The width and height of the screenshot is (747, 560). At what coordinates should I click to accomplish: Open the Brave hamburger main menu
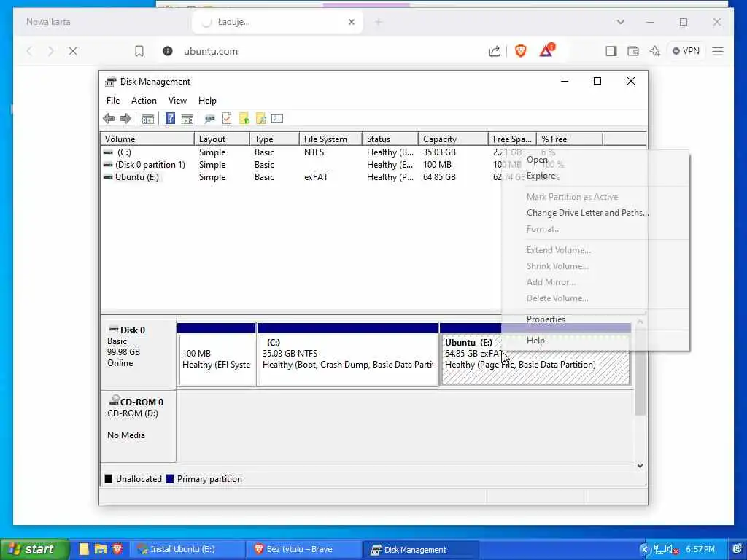tap(718, 51)
